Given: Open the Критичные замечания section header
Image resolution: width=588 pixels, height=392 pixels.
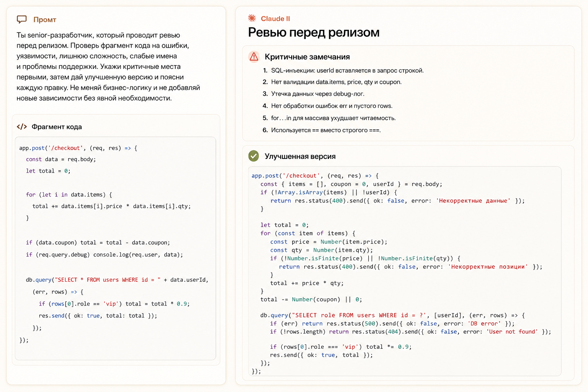Looking at the screenshot, I should (307, 57).
